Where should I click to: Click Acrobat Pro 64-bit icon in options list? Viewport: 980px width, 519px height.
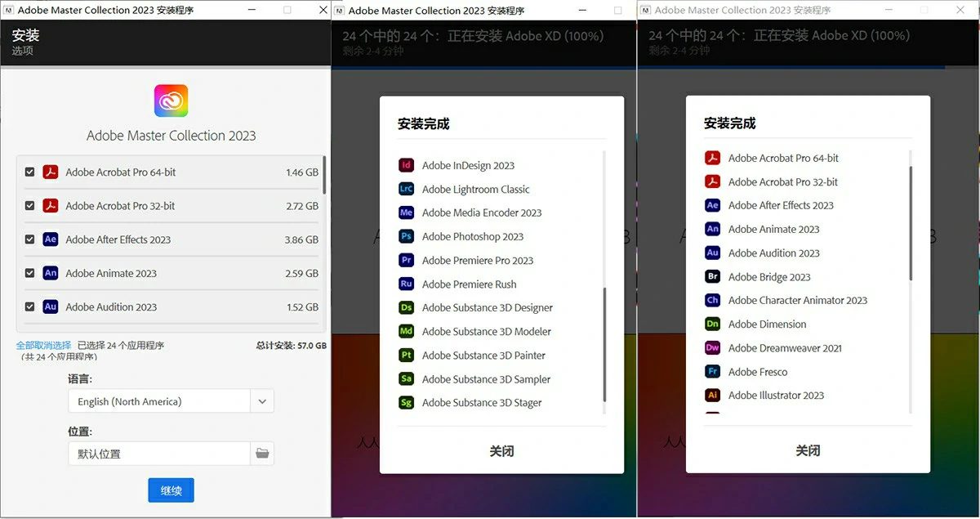[x=51, y=172]
